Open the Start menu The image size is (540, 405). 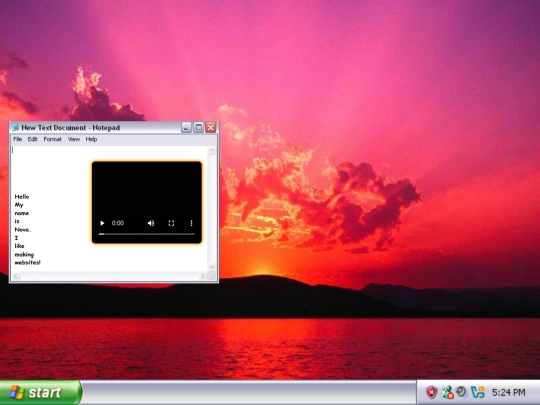coord(41,393)
